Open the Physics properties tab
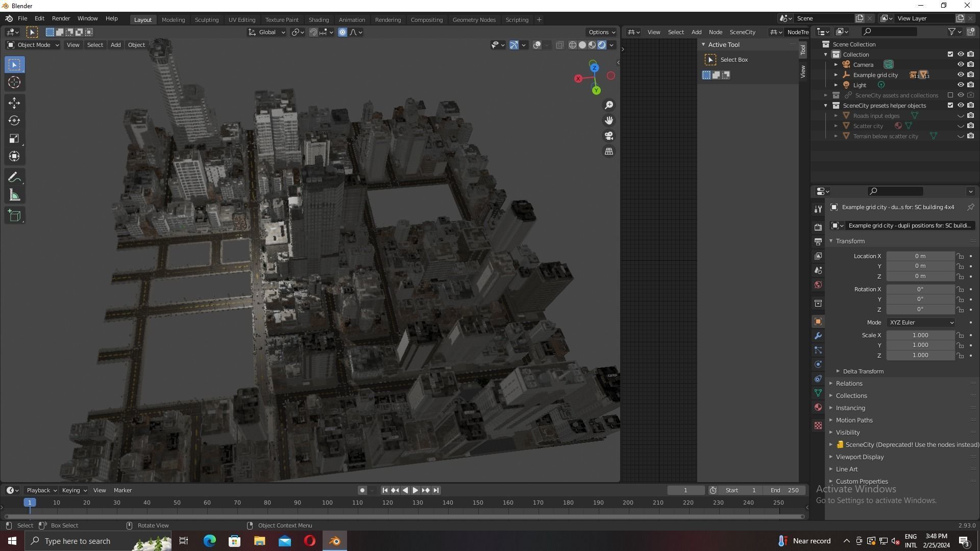Viewport: 980px width, 551px height. (x=818, y=365)
